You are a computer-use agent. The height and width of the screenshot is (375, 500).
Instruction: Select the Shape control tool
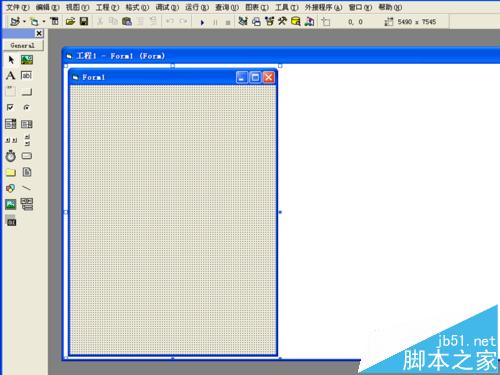pos(10,188)
